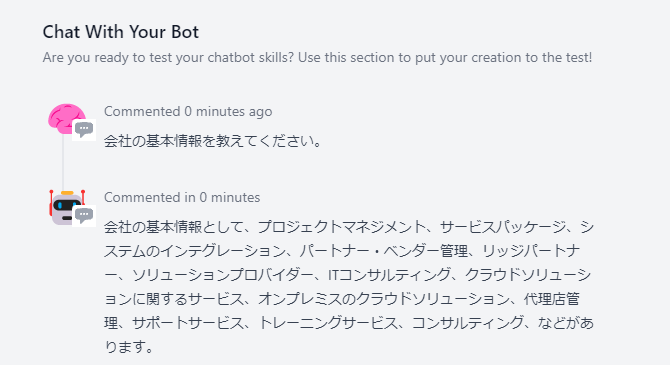Click the word トレーニングサービス in bot reply

328,323
